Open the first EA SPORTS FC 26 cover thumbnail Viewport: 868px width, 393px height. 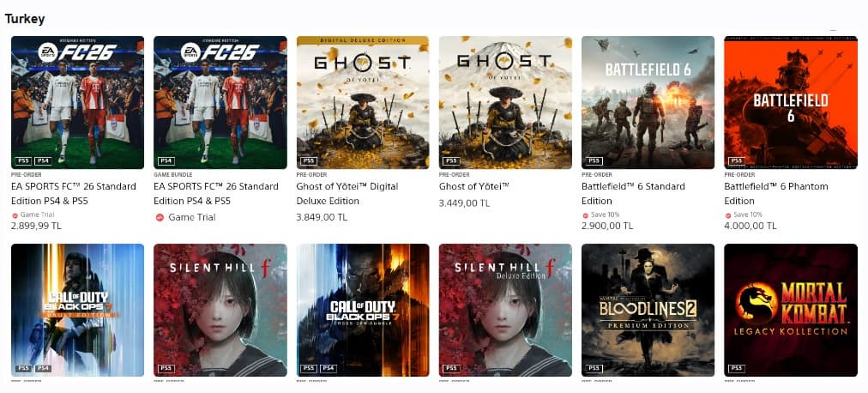pyautogui.click(x=77, y=102)
